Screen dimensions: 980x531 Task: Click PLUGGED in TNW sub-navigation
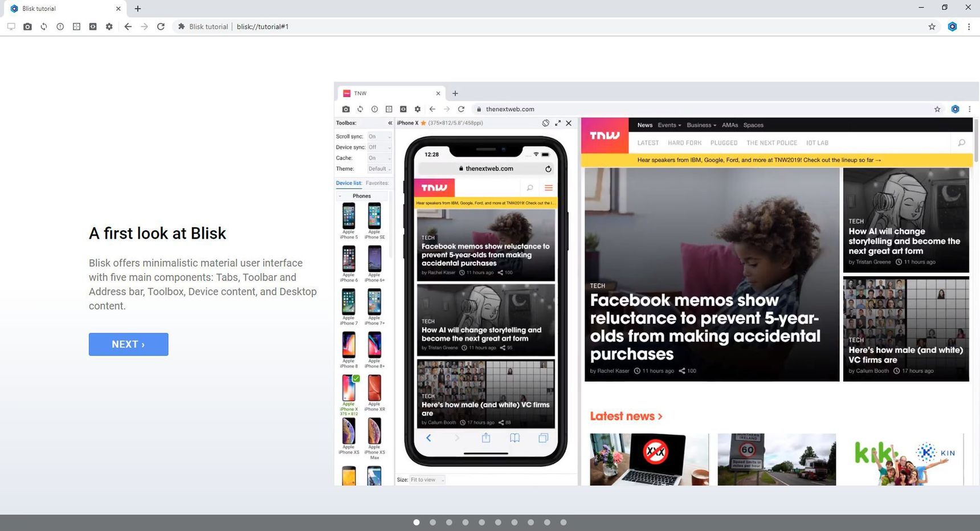pos(724,143)
